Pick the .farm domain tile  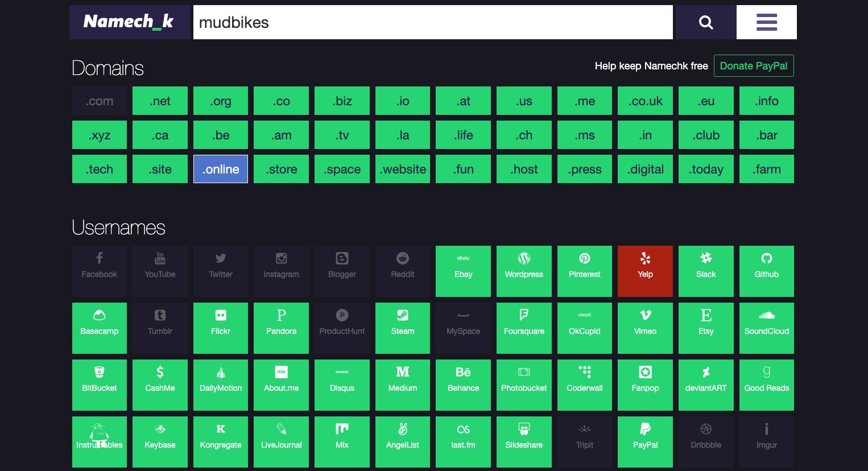(767, 169)
